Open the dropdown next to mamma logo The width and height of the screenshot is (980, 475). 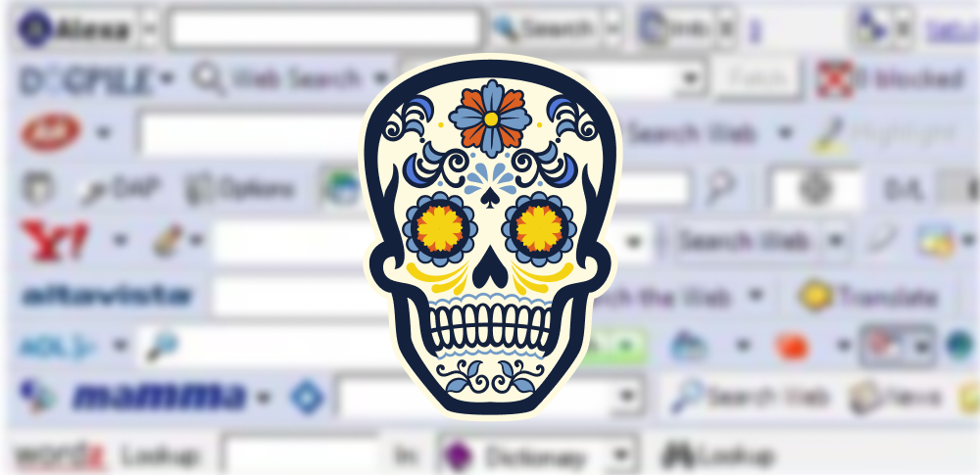coord(264,398)
